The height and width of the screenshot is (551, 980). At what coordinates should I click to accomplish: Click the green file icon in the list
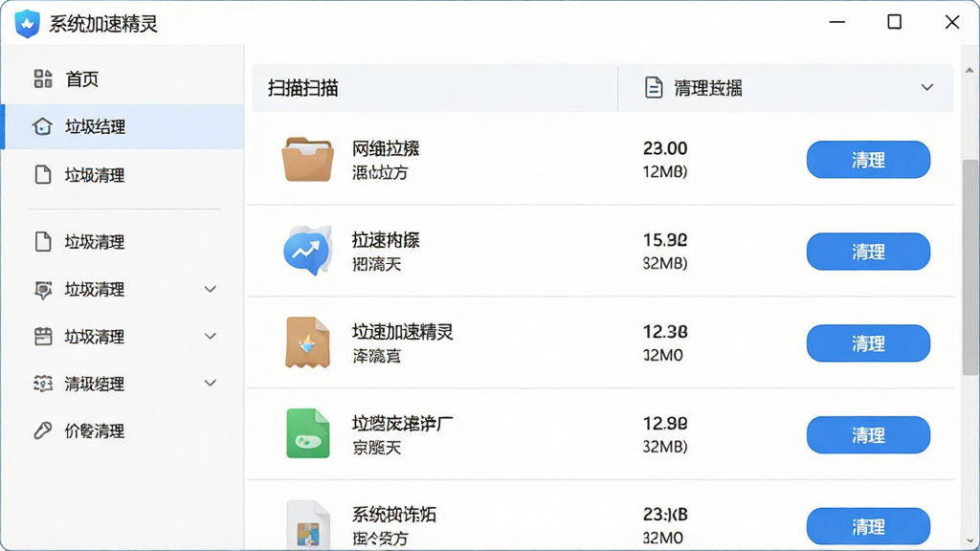pos(307,433)
